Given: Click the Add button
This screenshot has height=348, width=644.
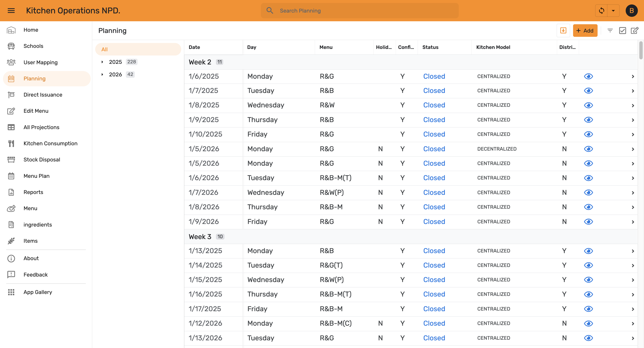Looking at the screenshot, I should pyautogui.click(x=585, y=30).
